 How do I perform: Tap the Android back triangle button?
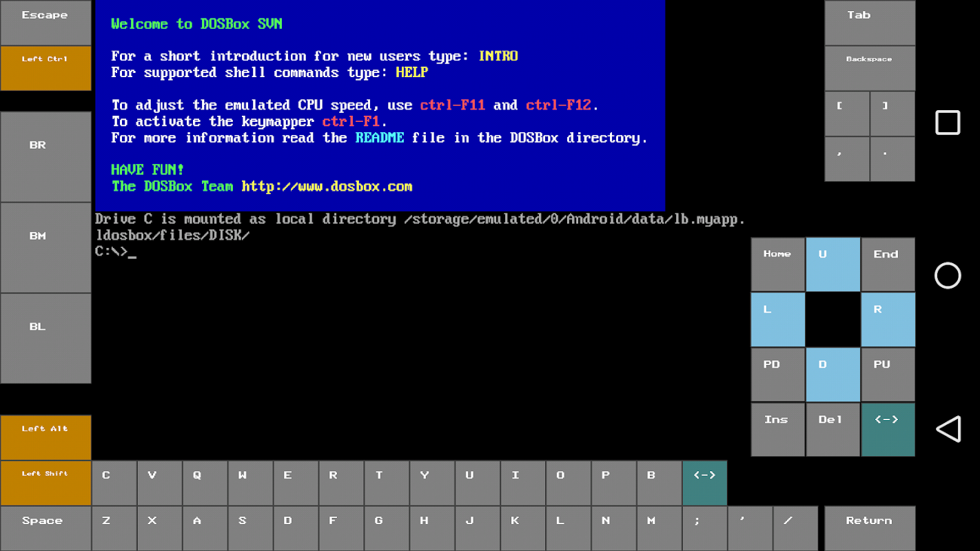click(x=948, y=429)
